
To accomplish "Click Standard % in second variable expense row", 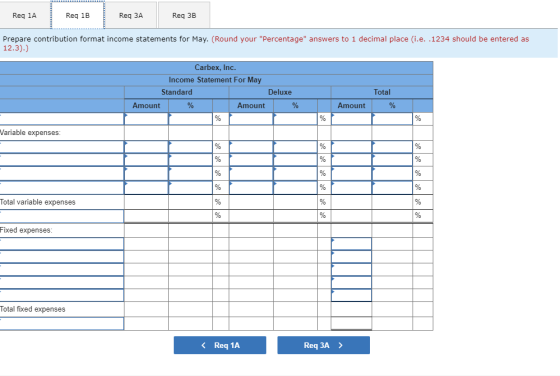I will (x=190, y=160).
